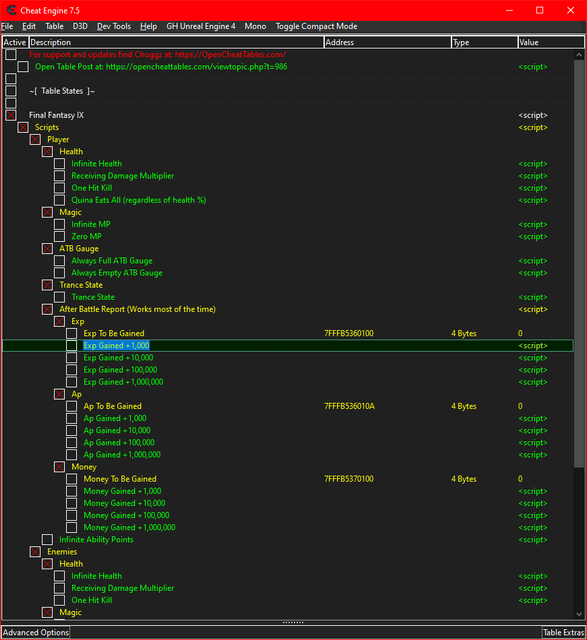The height and width of the screenshot is (640, 587).
Task: Select the Table States header row
Action: pyautogui.click(x=62, y=91)
